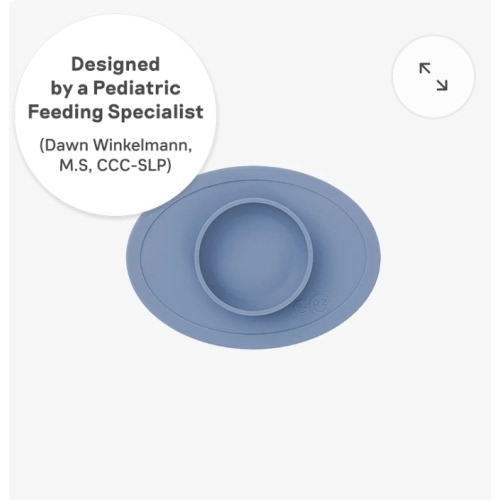
Task: Click the ezpz smiley logo on mat
Action: pos(312,306)
